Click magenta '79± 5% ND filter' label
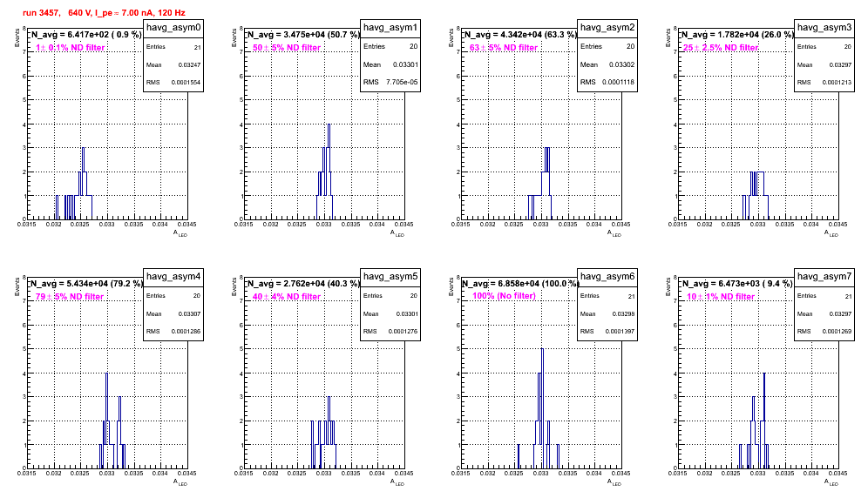This screenshot has height=498, width=868. coord(70,297)
